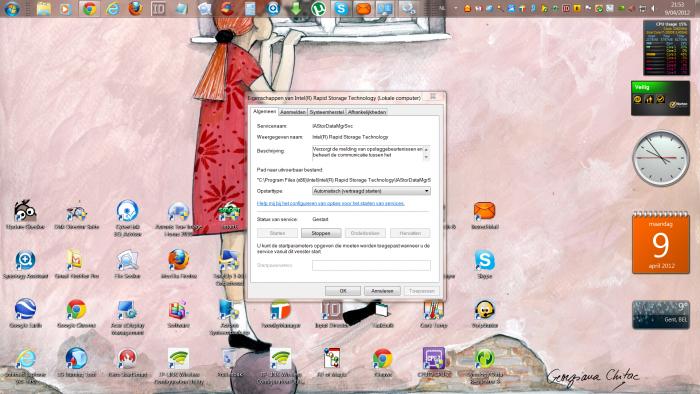Open Skype desktop shortcut
Screen dimensions: 700x394
pyautogui.click(x=484, y=264)
